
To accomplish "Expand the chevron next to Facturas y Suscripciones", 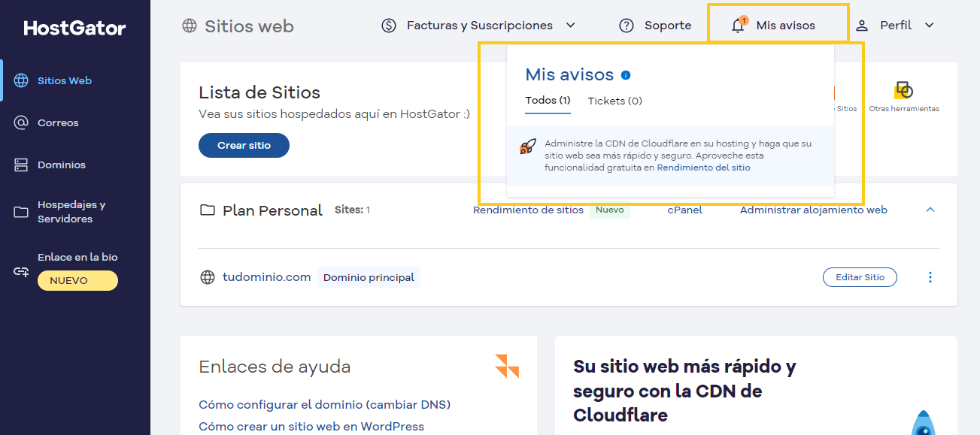I will [x=570, y=26].
